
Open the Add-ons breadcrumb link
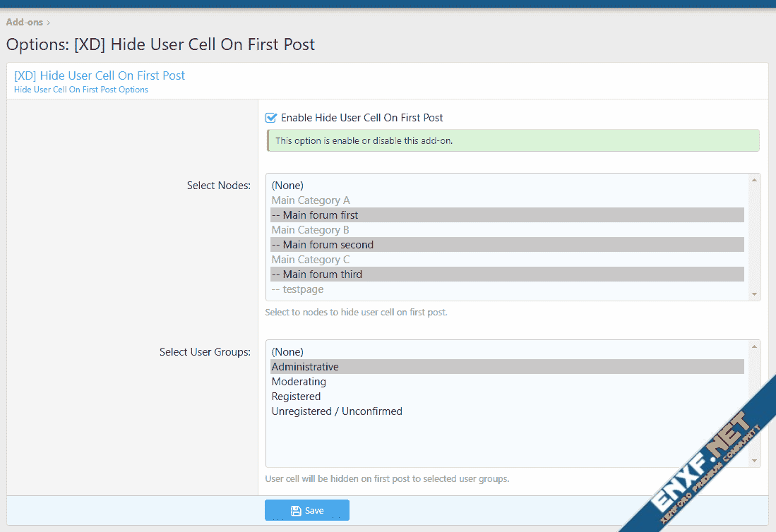(x=25, y=22)
